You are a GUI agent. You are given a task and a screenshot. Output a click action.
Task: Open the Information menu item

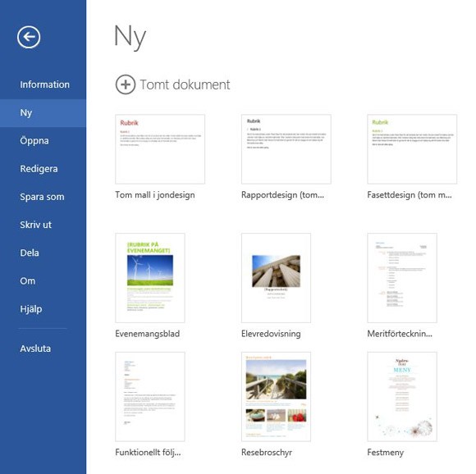click(x=44, y=84)
